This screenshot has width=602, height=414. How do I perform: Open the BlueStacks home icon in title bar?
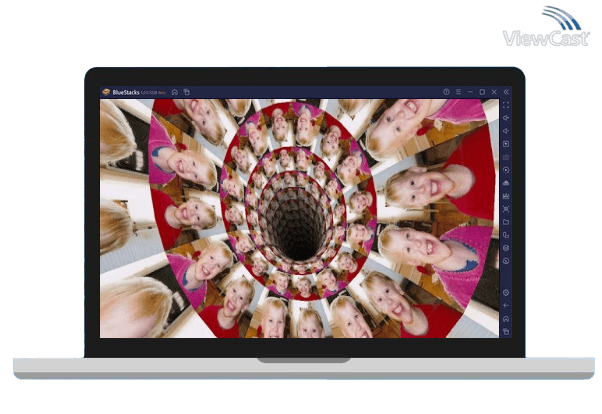click(x=175, y=92)
